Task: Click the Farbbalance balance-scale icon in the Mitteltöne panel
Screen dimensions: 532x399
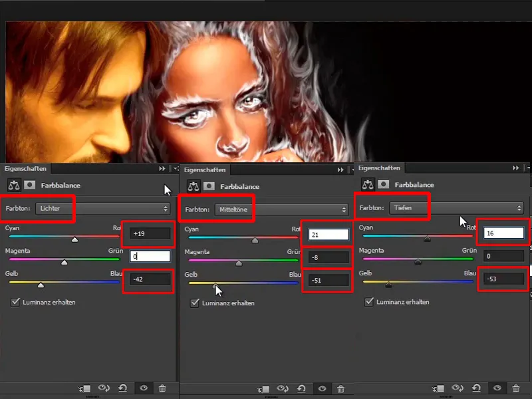Action: coord(194,186)
